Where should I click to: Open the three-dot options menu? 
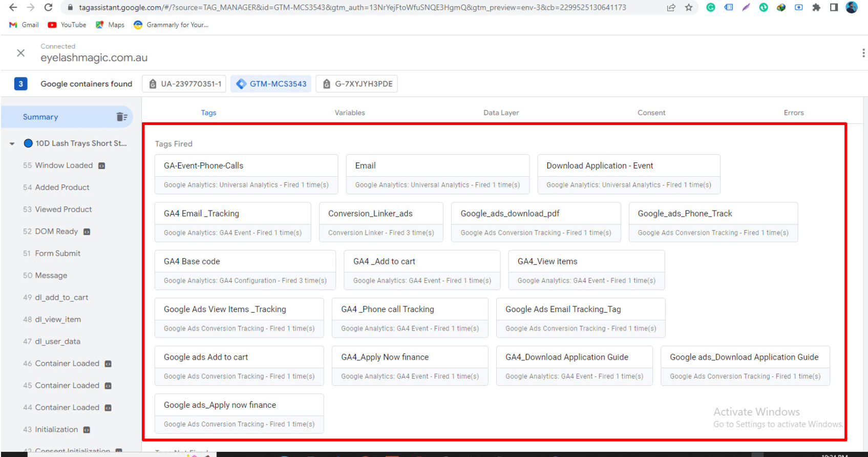pos(863,53)
